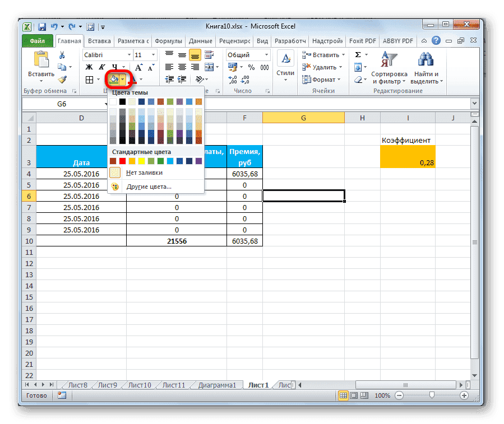Switch to the Вставка ribbon tab
Screen dimensions: 504x424
[98, 40]
